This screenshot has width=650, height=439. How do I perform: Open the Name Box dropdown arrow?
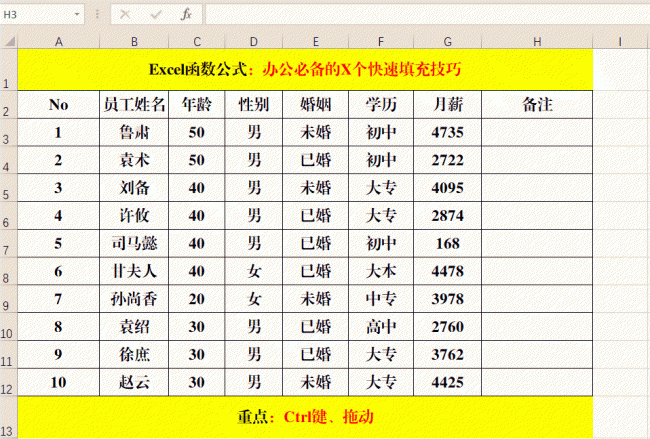pyautogui.click(x=77, y=15)
